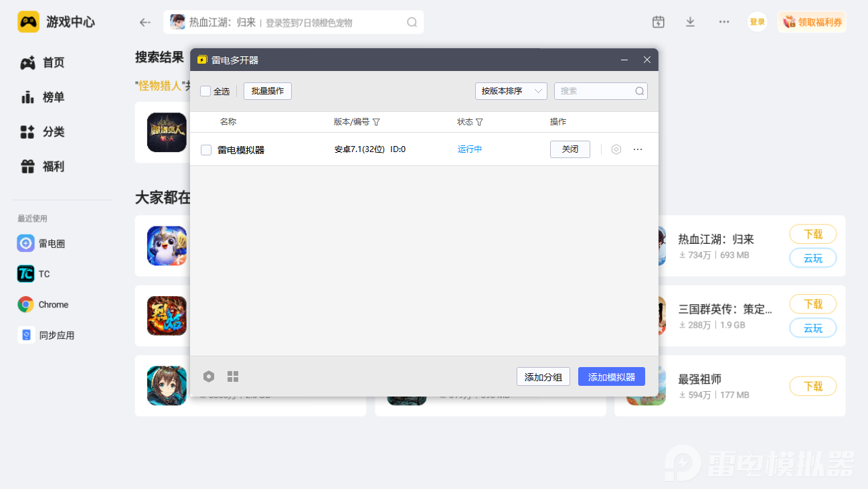868x489 pixels.
Task: Open multi-opener settings icon at bottom left
Action: [x=209, y=376]
